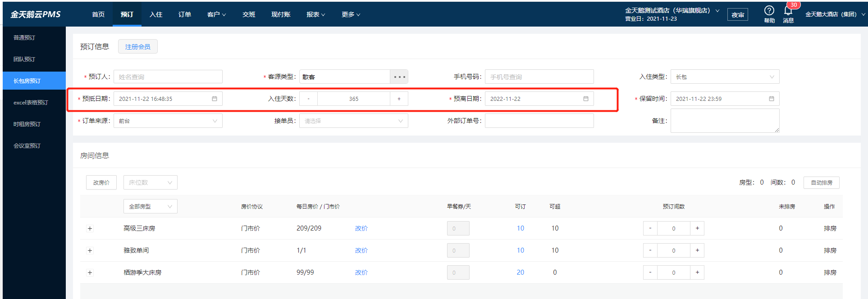Go to 首页 tab
The width and height of the screenshot is (868, 299).
click(98, 14)
